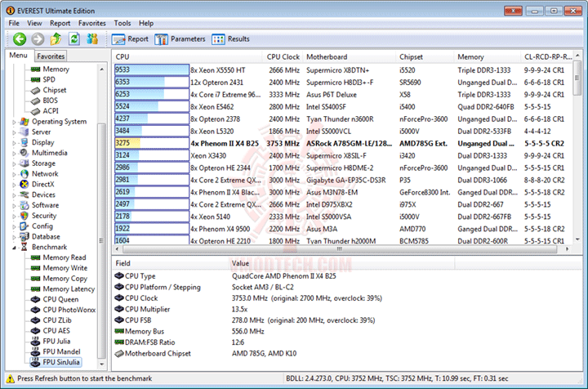Select CPU ZLib benchmark

pyautogui.click(x=57, y=320)
